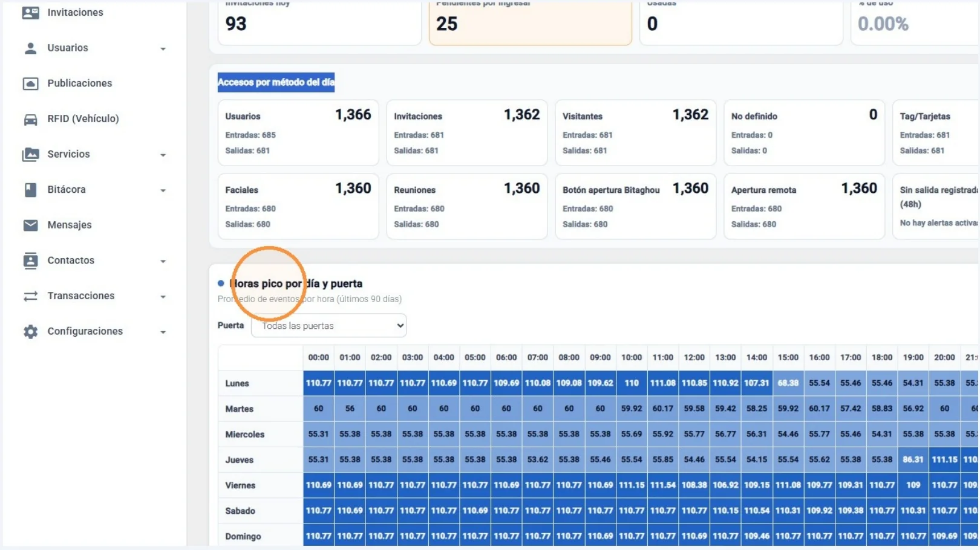
Task: Click the Transacciones arrows icon
Action: coord(30,296)
